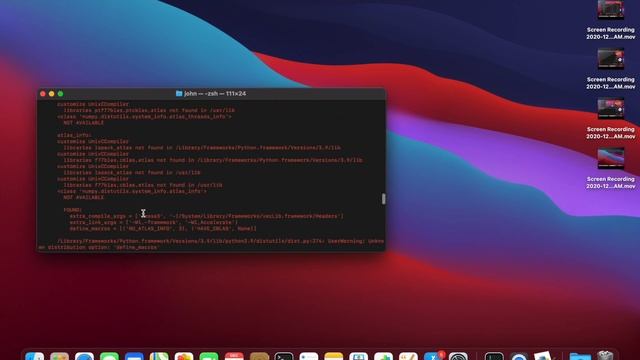Click the "atlas_info:" line in Terminal
640x360 pixels.
pos(74,135)
